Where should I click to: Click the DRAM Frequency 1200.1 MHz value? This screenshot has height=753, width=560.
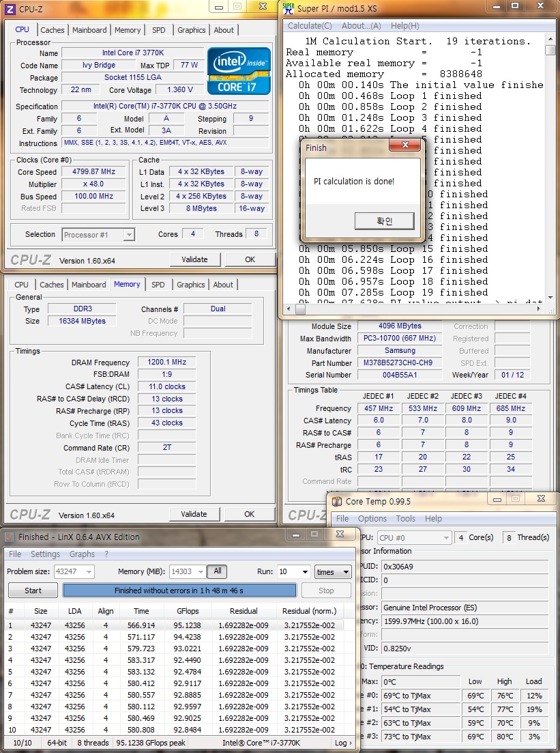coord(166,362)
